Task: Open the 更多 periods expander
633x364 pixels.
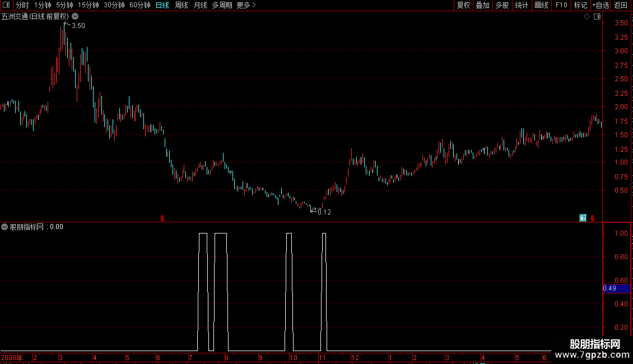Action: pos(246,5)
